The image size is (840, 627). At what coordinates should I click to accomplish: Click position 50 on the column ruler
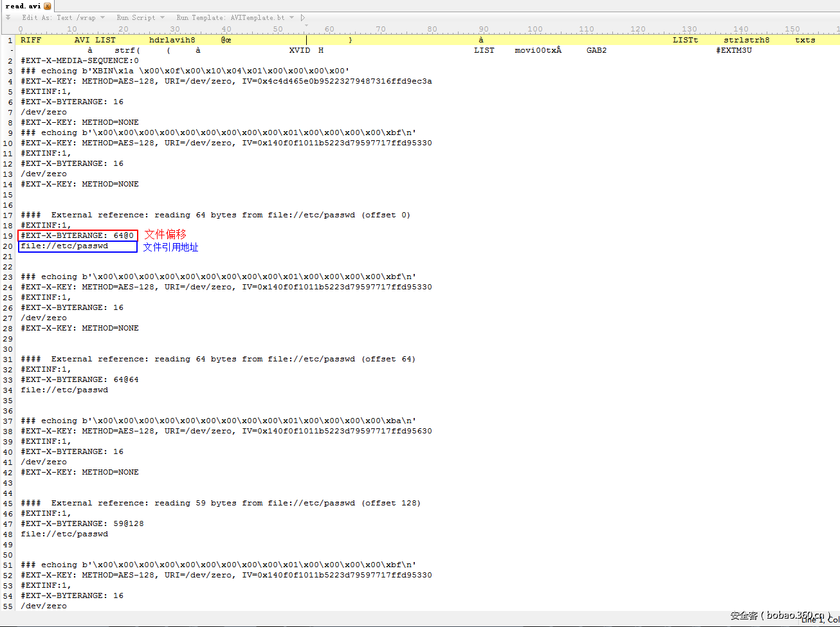coord(278,29)
